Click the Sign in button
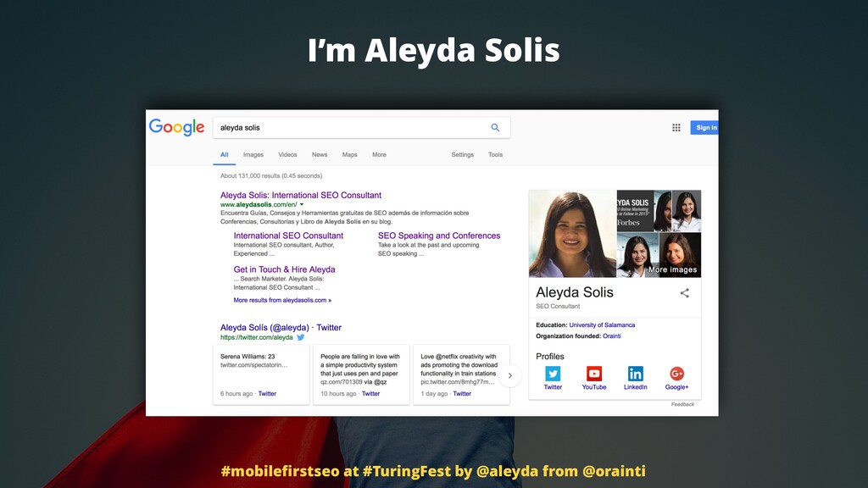Viewport: 868px width, 488px height. (x=704, y=127)
